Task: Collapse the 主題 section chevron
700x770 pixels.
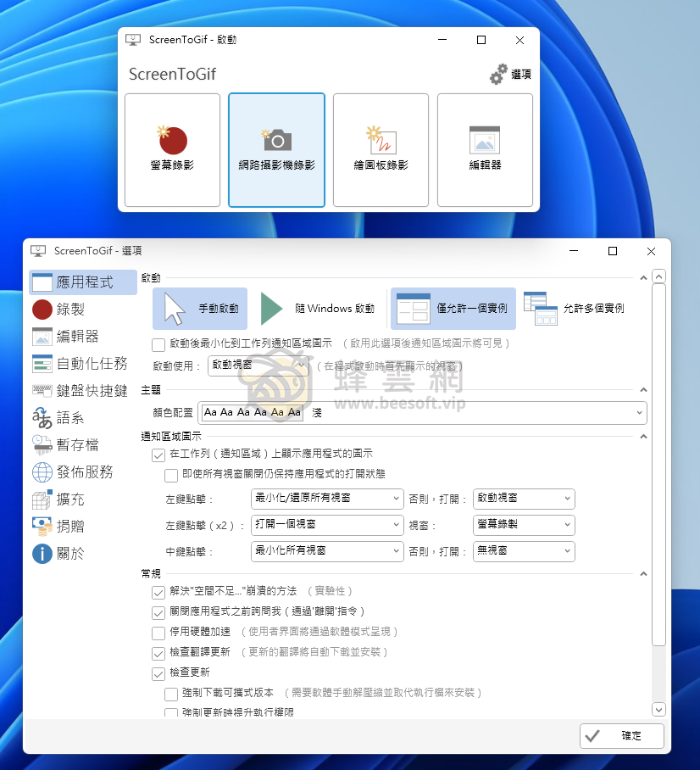Action: pos(643,390)
